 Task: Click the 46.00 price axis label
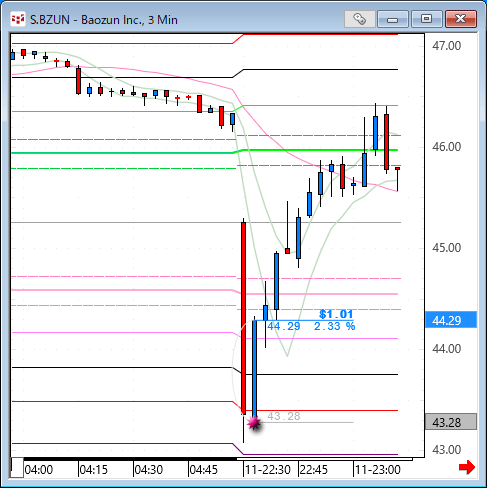click(x=447, y=147)
